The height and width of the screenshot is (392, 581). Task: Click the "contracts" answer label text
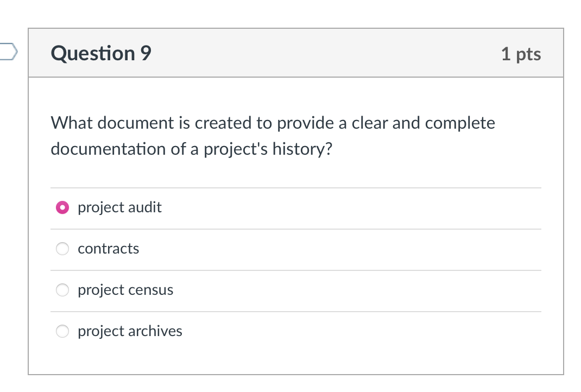pos(109,249)
